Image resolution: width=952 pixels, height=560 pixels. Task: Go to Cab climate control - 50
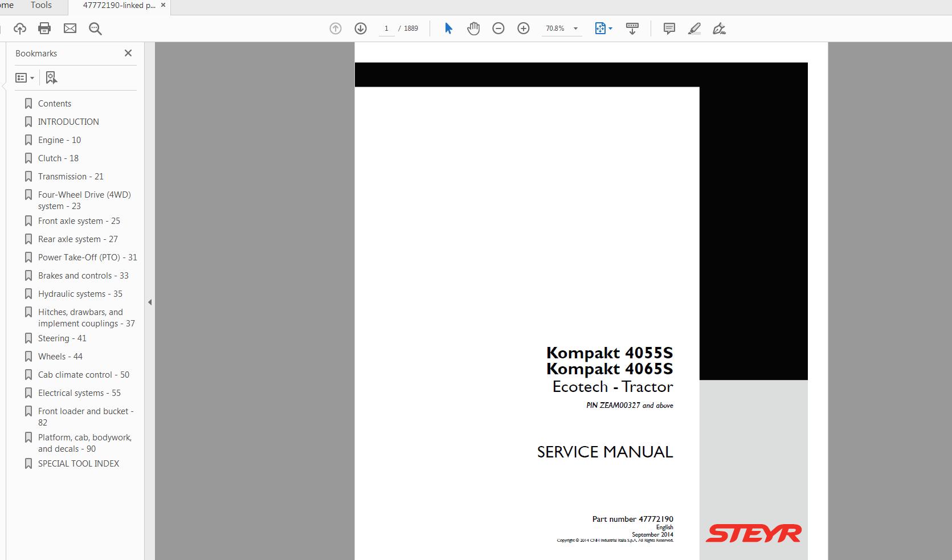coord(84,375)
